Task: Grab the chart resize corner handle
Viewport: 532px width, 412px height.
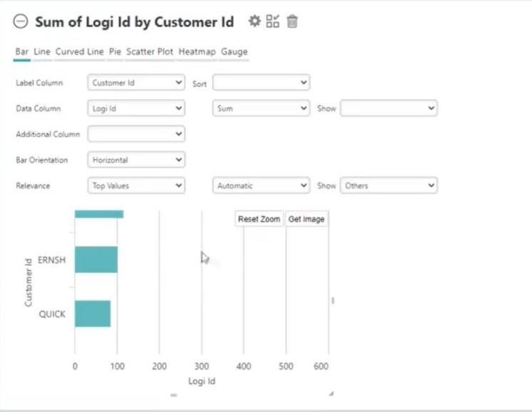Action: 331,393
